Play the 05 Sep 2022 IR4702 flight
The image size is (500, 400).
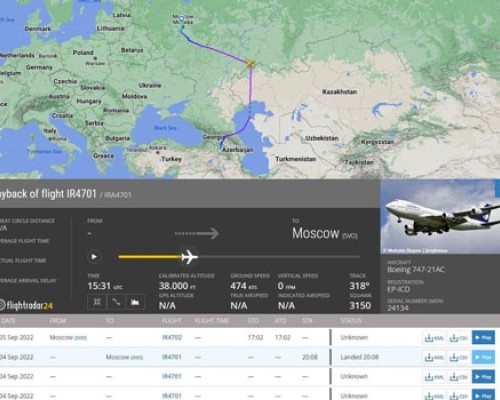(483, 338)
